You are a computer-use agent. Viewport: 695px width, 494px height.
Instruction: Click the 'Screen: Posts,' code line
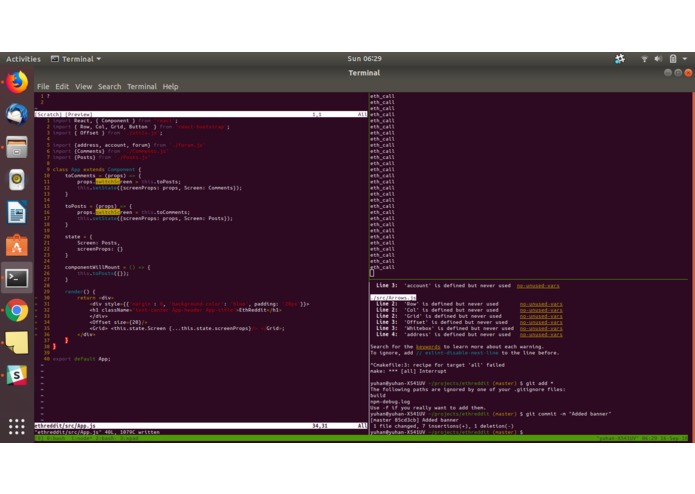tap(98, 243)
